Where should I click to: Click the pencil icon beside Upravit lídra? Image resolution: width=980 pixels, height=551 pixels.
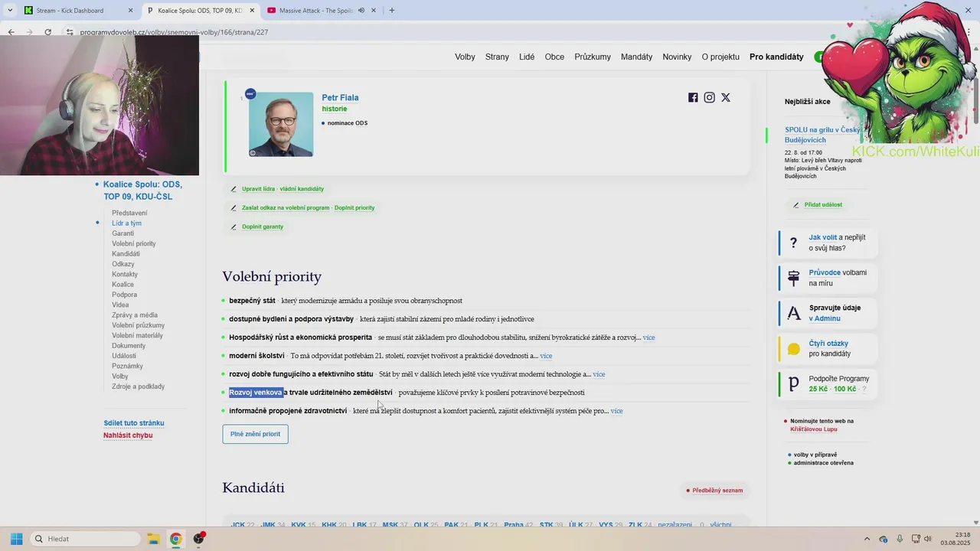(234, 189)
